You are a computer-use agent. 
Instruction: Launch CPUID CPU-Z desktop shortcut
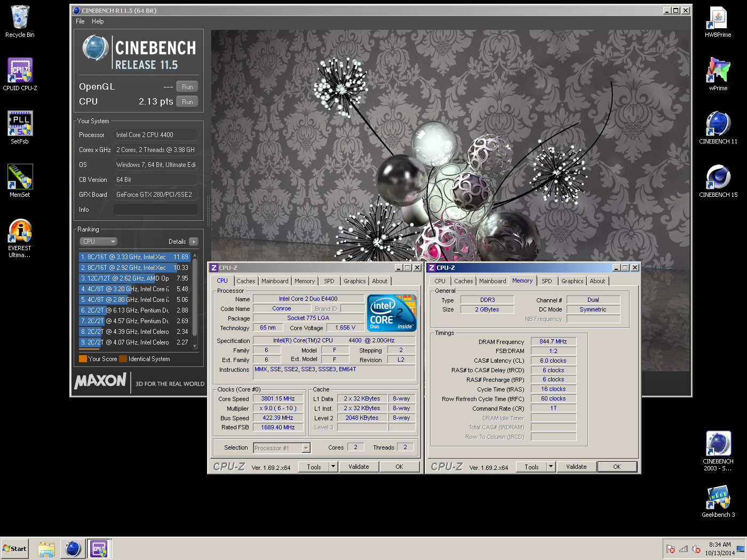point(20,74)
